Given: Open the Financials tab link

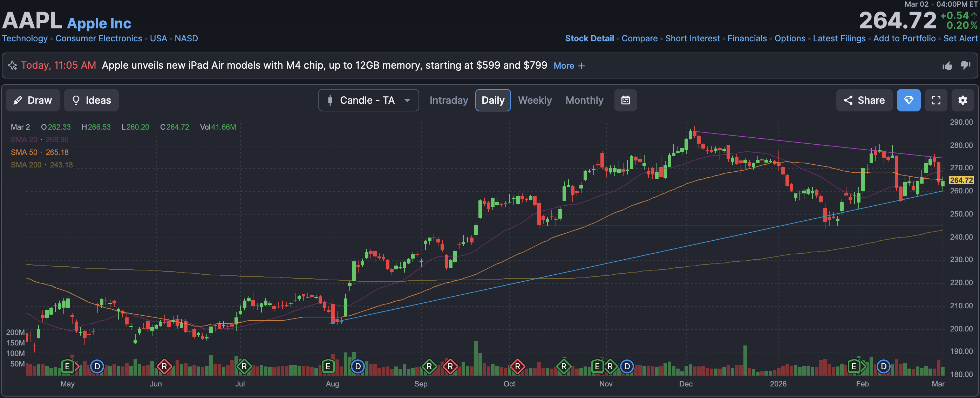Looking at the screenshot, I should [747, 39].
